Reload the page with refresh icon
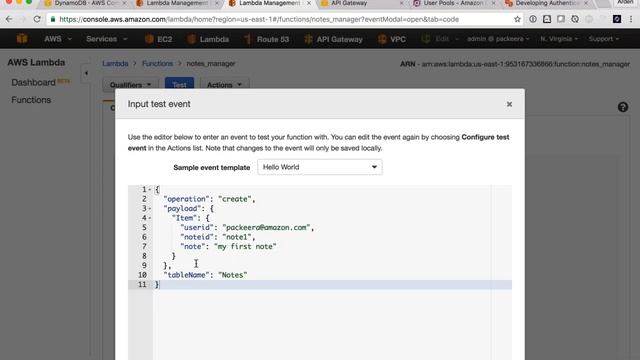This screenshot has height=360, width=640. point(37,19)
